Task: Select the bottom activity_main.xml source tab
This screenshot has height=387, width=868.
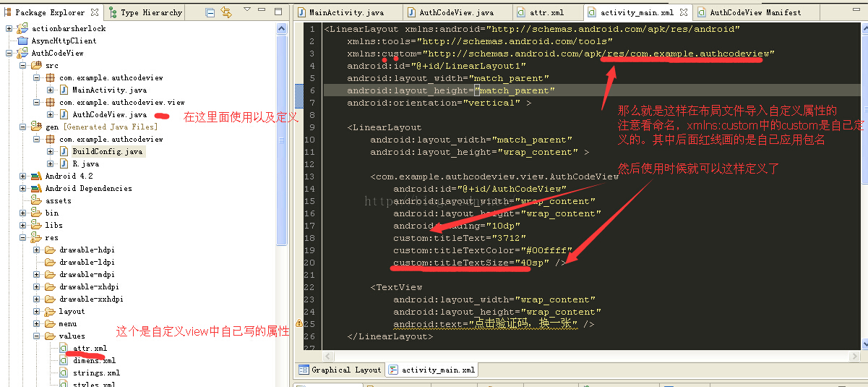Action: tap(431, 370)
